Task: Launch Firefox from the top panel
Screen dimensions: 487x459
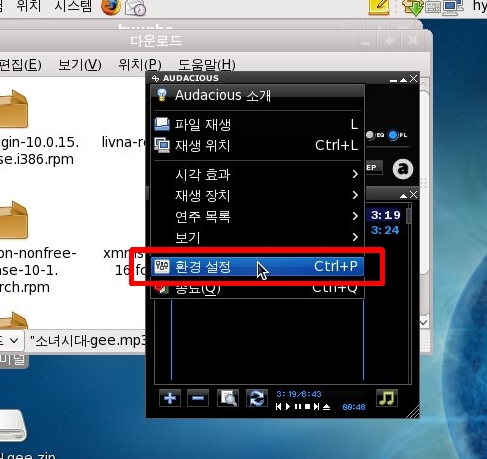Action: pyautogui.click(x=110, y=7)
